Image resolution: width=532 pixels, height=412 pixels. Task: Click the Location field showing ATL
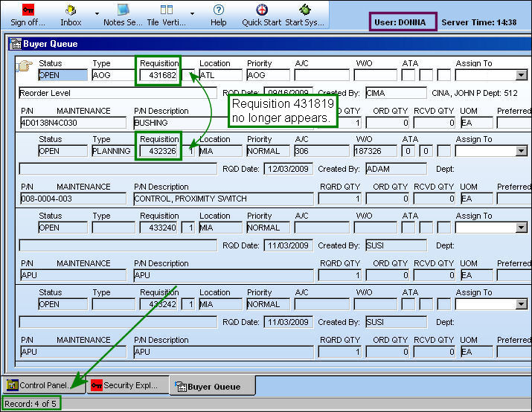[x=220, y=75]
